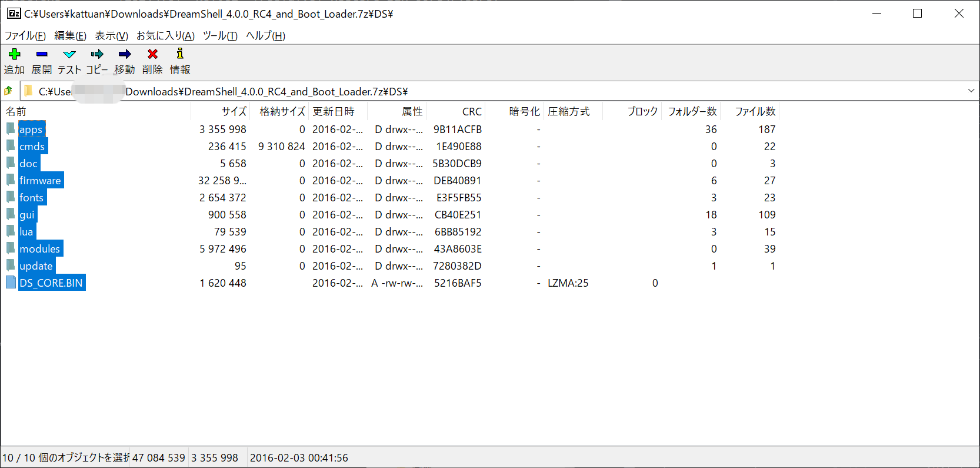Select the modules folder icon

11,248
